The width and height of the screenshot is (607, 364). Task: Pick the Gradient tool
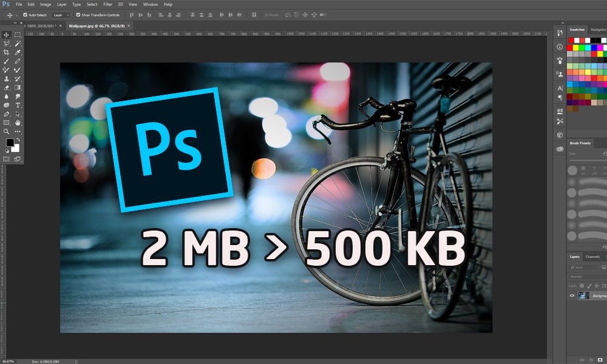coord(18,87)
